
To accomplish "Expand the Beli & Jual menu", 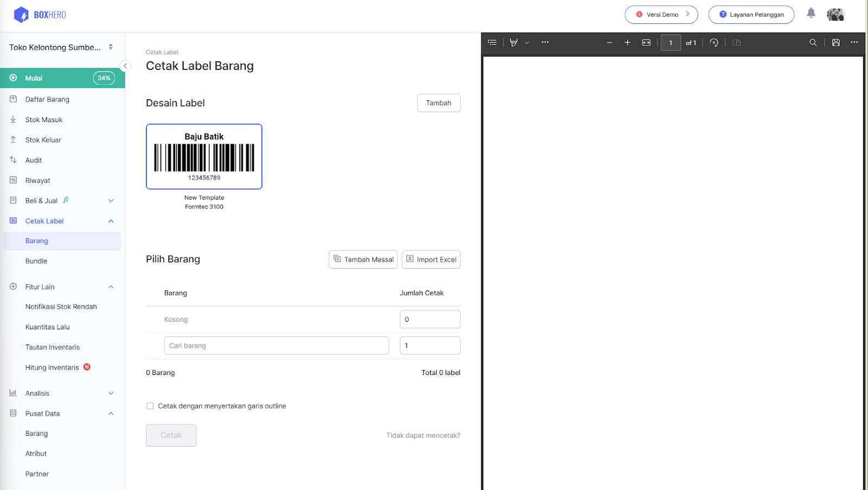I will point(62,201).
